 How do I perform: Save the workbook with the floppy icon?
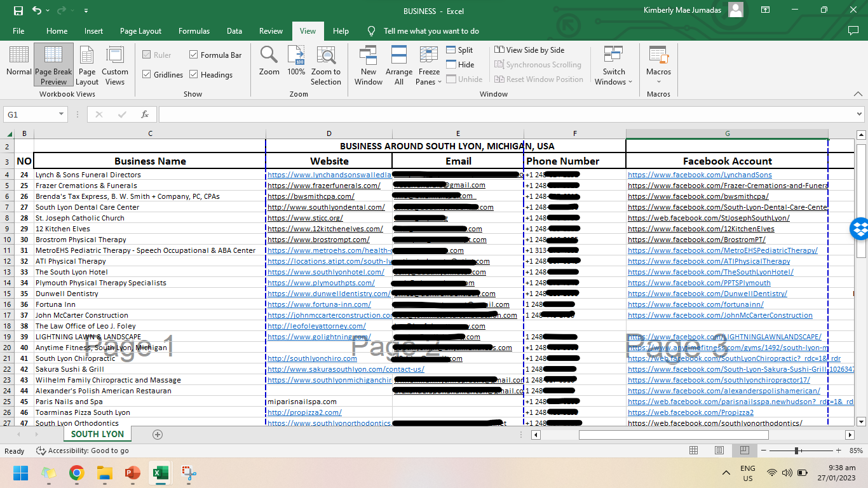pos(18,11)
